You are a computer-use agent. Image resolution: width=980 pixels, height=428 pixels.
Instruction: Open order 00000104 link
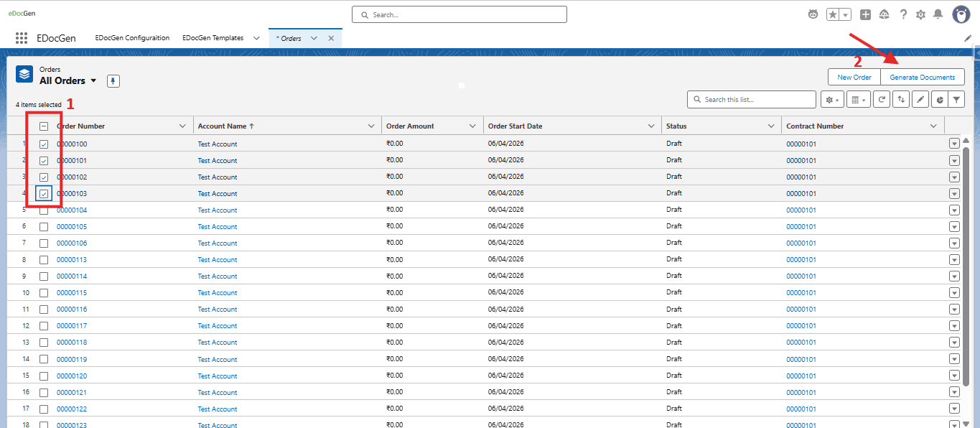[x=72, y=210]
